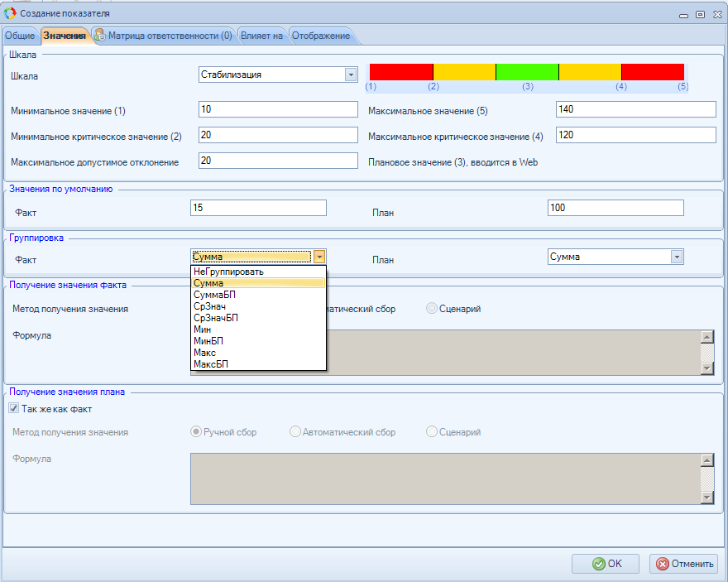Open the Шкала Стабилизация dropdown
Viewport: 728px width, 582px height.
(x=350, y=75)
